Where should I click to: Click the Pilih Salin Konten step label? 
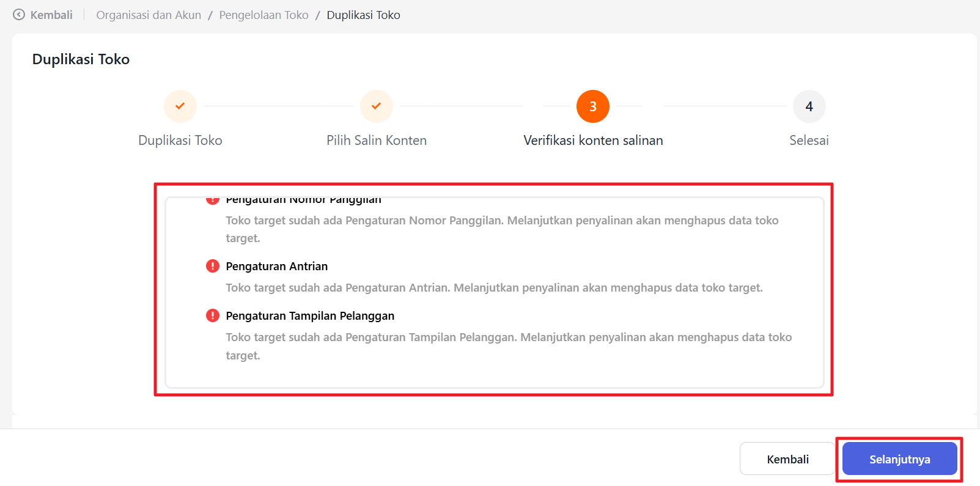376,140
